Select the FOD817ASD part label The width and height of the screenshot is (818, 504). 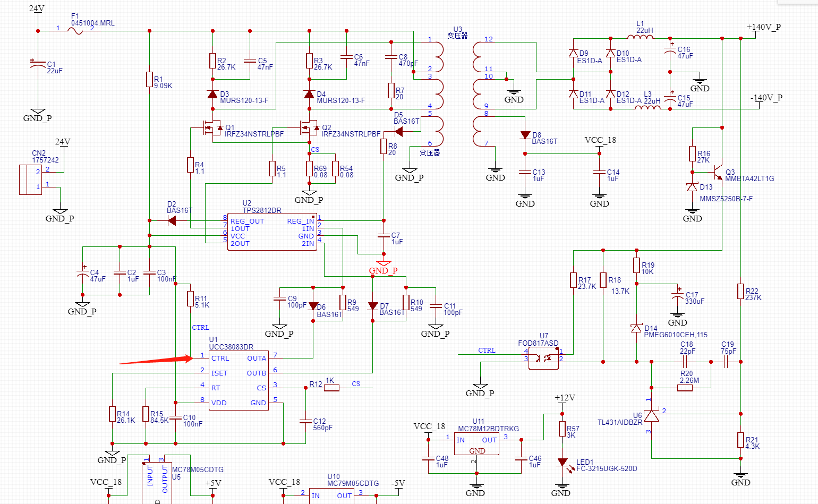coord(538,343)
